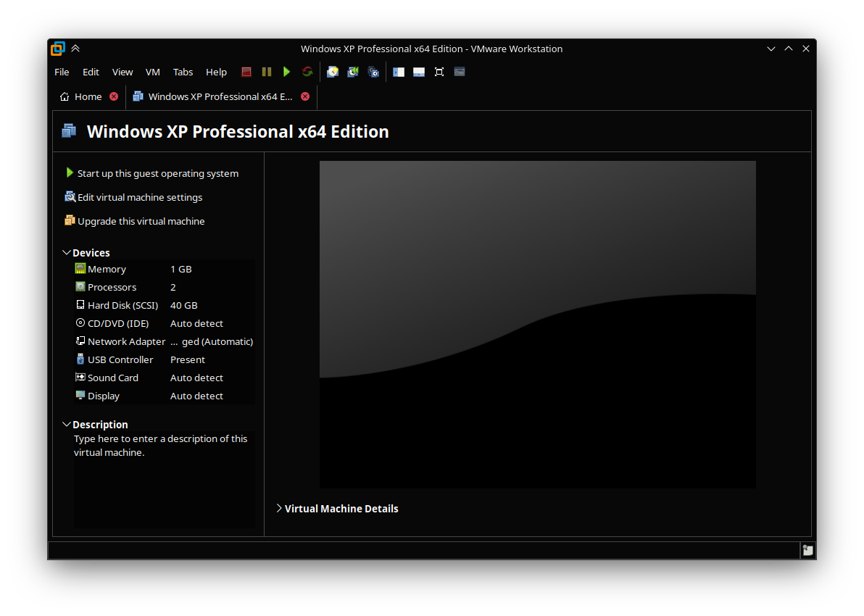Image resolution: width=864 pixels, height=616 pixels.
Task: Click Sound Card Auto detect value
Action: tap(196, 378)
